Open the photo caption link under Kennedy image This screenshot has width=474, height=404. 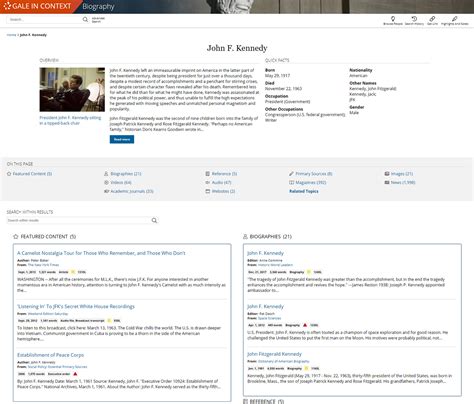[70, 120]
